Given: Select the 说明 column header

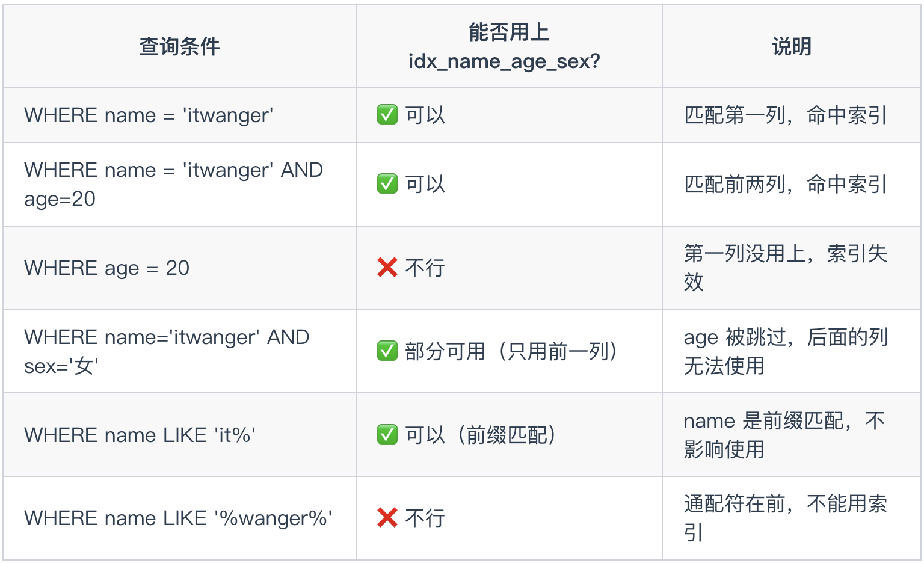Looking at the screenshot, I should coord(791,46).
